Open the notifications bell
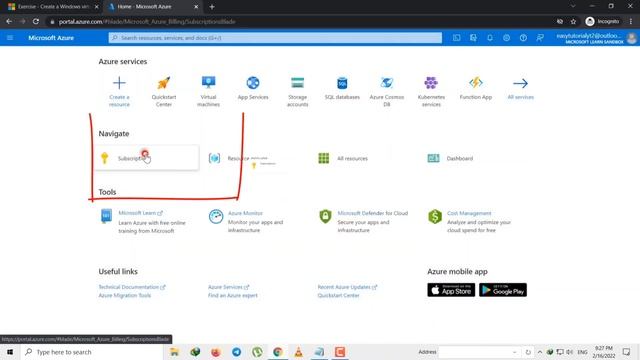 tap(490, 38)
